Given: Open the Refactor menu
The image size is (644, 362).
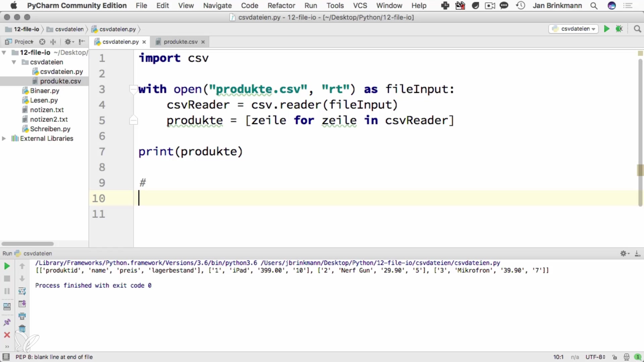Looking at the screenshot, I should (x=281, y=6).
